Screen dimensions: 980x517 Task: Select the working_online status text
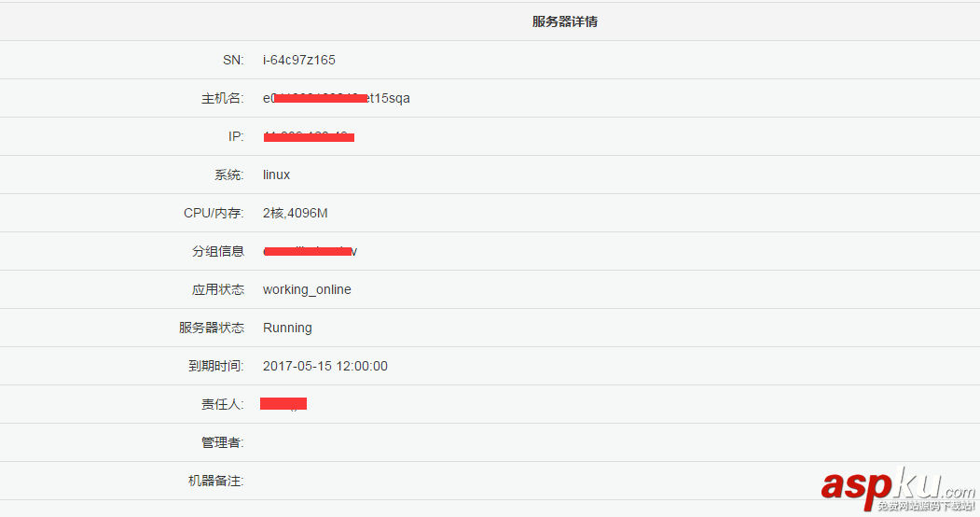(x=307, y=289)
